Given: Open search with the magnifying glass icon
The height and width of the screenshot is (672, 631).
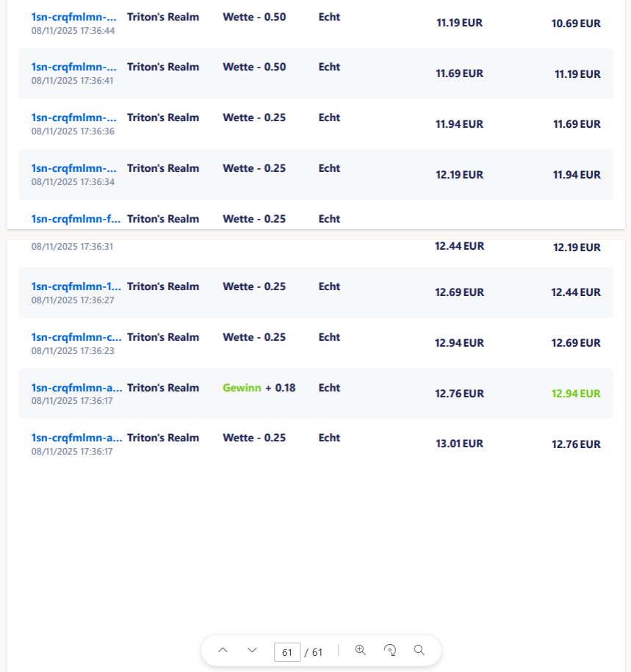Looking at the screenshot, I should (x=419, y=651).
